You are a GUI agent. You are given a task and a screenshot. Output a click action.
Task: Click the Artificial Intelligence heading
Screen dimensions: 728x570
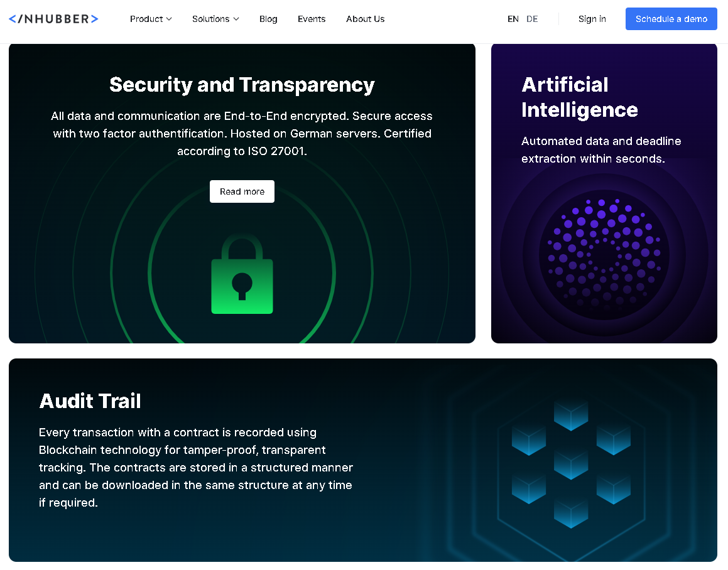(x=579, y=97)
